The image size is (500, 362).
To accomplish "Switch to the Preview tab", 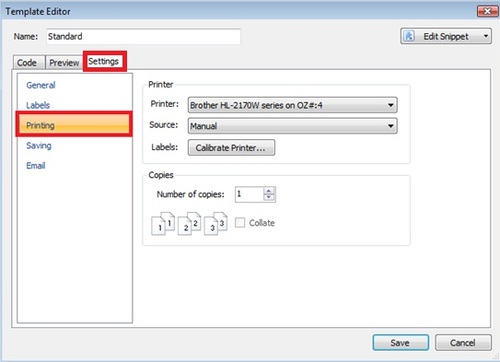I will point(64,63).
